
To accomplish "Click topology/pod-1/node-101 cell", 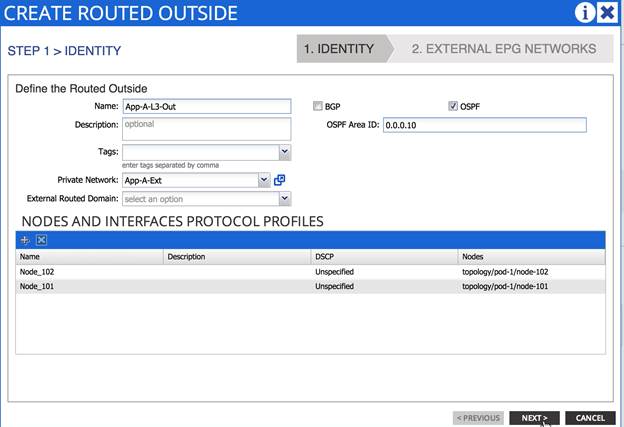I will coord(505,286).
